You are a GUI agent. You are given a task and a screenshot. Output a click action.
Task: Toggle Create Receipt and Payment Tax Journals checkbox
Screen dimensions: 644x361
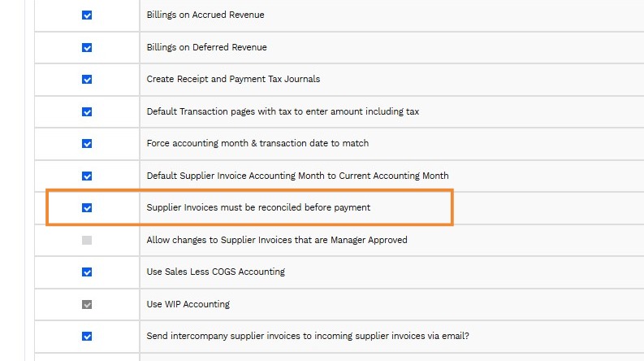(87, 80)
